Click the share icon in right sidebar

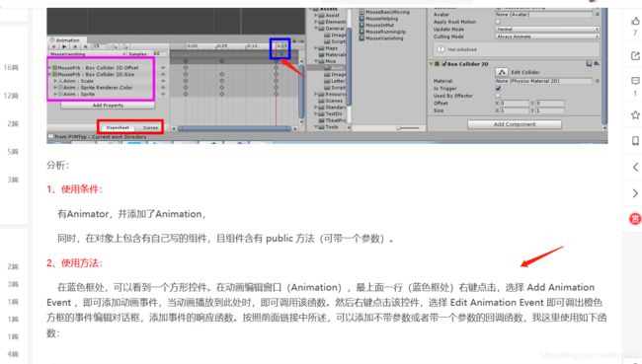coord(635,55)
